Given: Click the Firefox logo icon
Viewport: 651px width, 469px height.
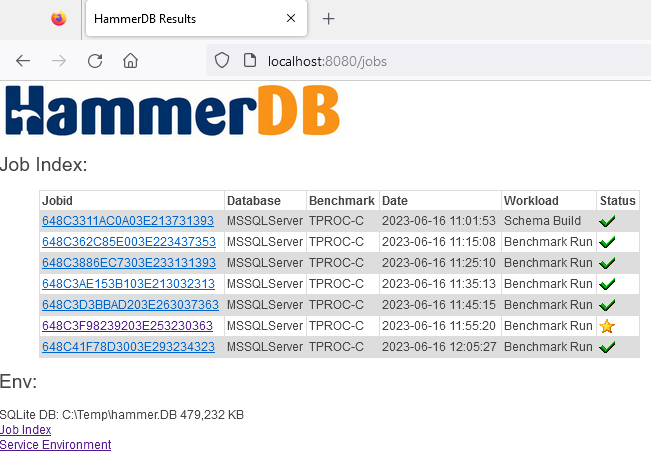Looking at the screenshot, I should (59, 18).
